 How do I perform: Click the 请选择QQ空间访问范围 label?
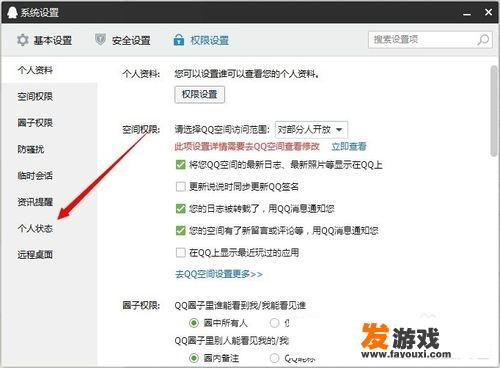[222, 129]
